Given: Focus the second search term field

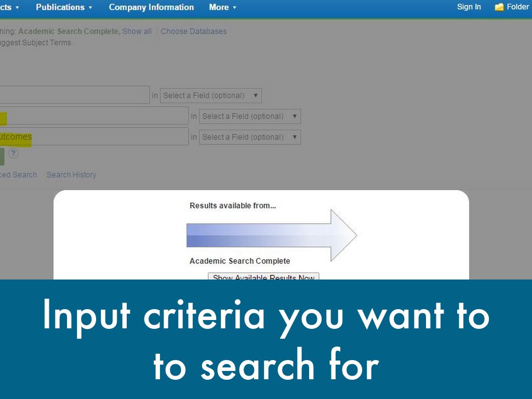Looking at the screenshot, I should [x=94, y=116].
